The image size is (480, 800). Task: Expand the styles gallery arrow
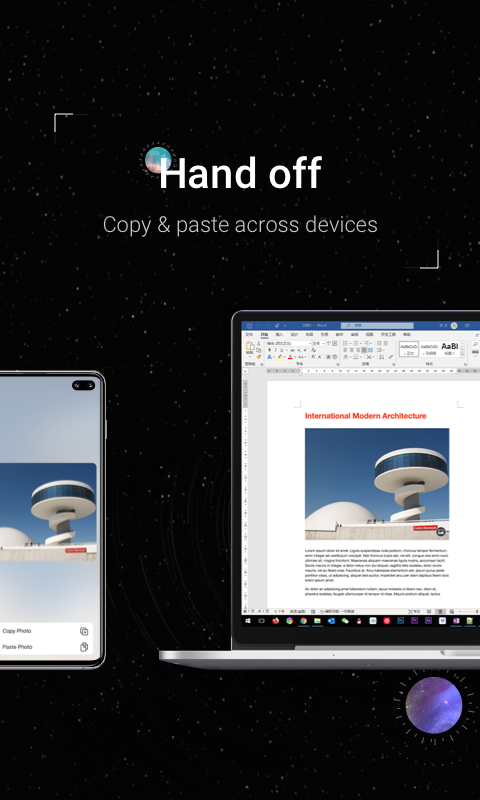point(463,355)
